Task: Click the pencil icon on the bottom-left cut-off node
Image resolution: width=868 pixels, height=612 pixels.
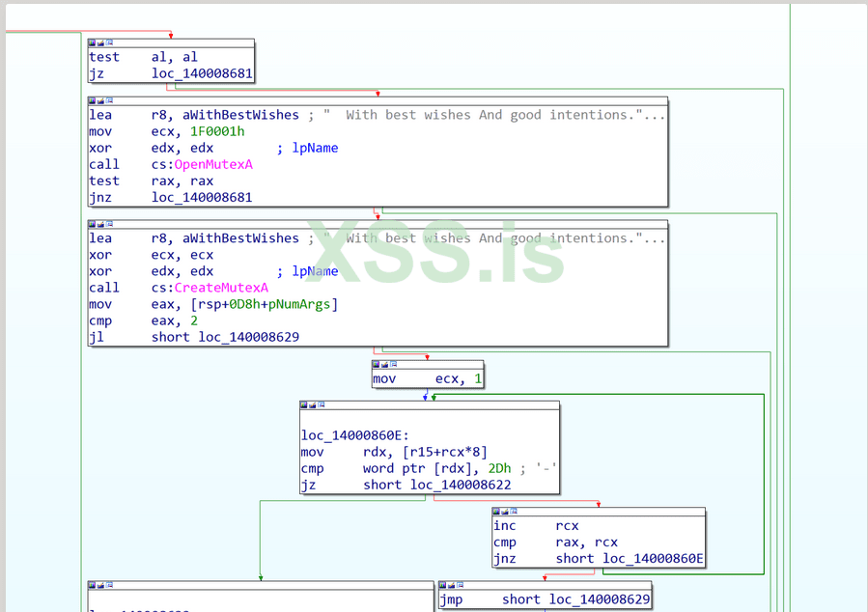Action: 100,585
